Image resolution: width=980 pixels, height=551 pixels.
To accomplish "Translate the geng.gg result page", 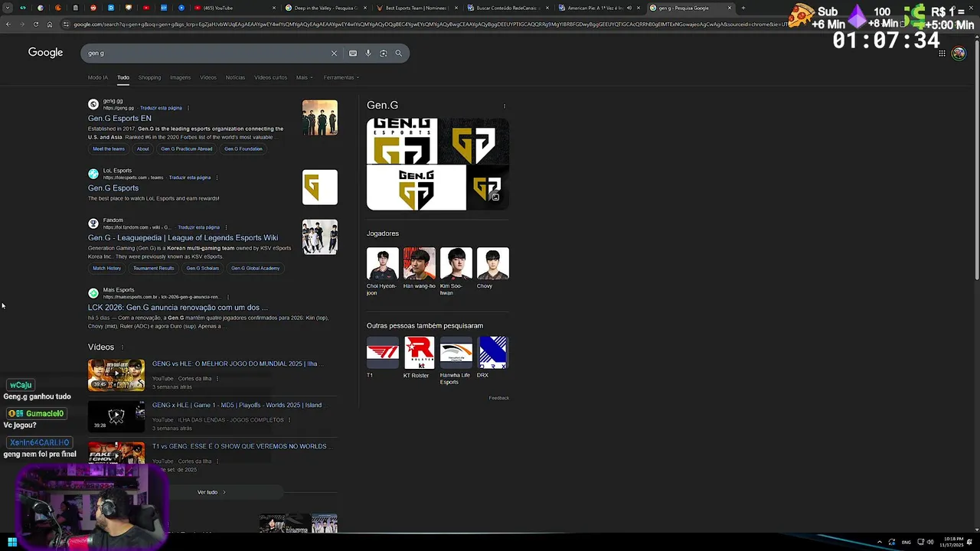I will coord(161,108).
